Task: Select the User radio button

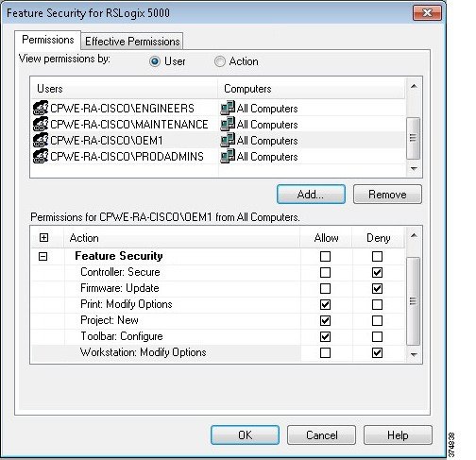Action: (155, 61)
